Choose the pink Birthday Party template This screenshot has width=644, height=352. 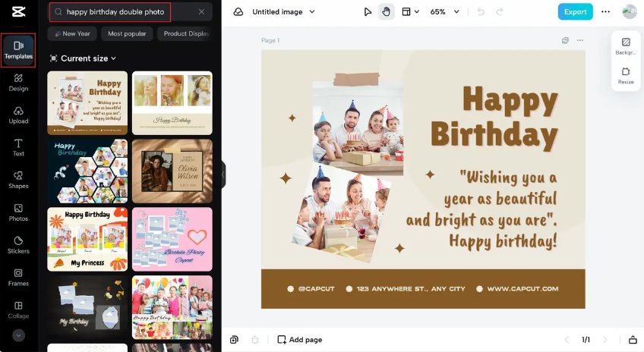coord(172,239)
